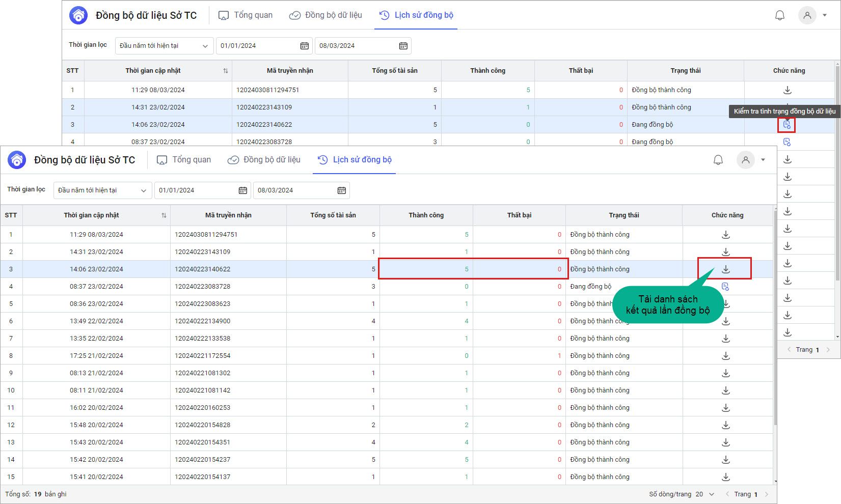Image resolution: width=841 pixels, height=504 pixels.
Task: Open calendar picker for 08/03/2024 in front window
Action: (x=341, y=190)
